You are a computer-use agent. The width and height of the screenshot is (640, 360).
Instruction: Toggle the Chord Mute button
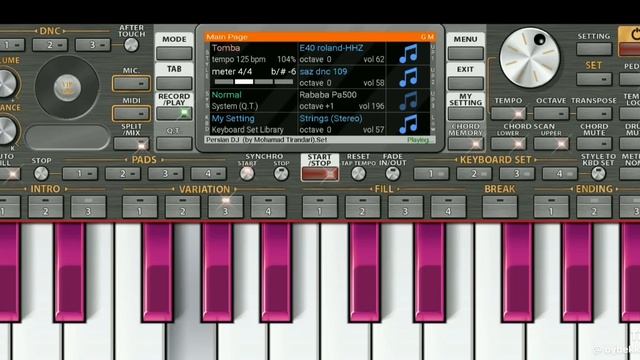click(594, 144)
